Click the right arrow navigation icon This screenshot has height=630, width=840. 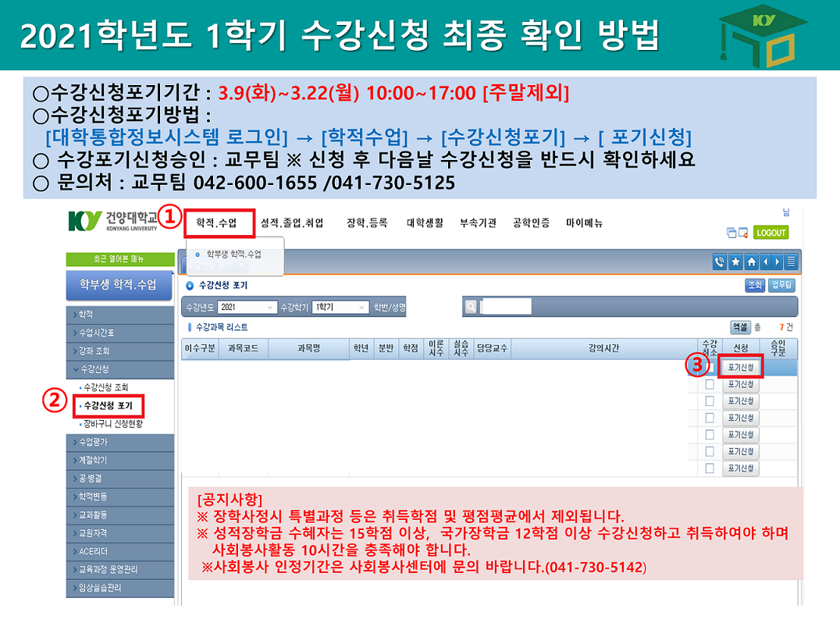pos(778,262)
